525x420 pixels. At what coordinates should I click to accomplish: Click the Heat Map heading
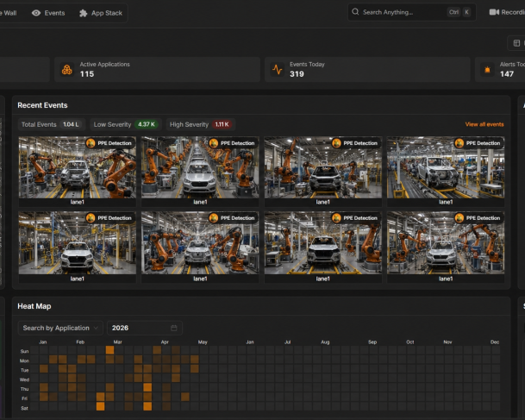tap(34, 306)
